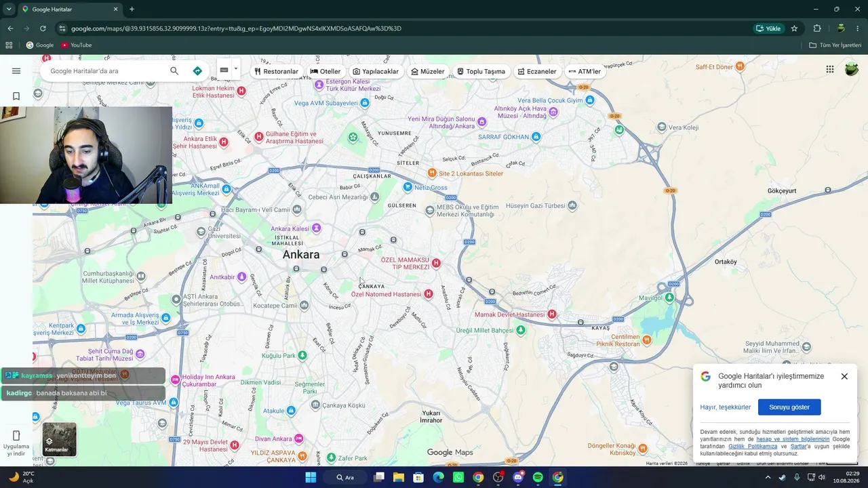This screenshot has width=868, height=488.
Task: Open Spotify from the taskbar
Action: 538,477
